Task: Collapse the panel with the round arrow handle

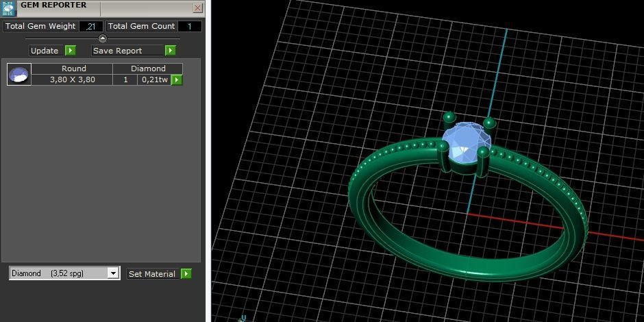Action: pyautogui.click(x=103, y=38)
